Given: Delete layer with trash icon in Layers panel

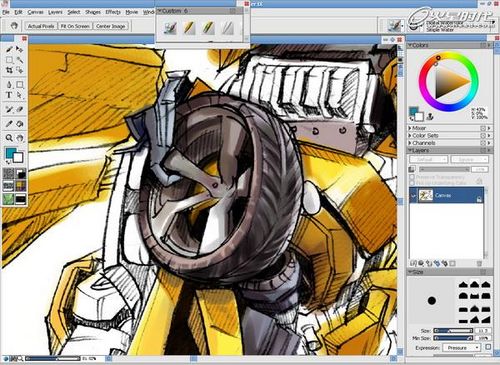Looking at the screenshot, I should tap(479, 263).
